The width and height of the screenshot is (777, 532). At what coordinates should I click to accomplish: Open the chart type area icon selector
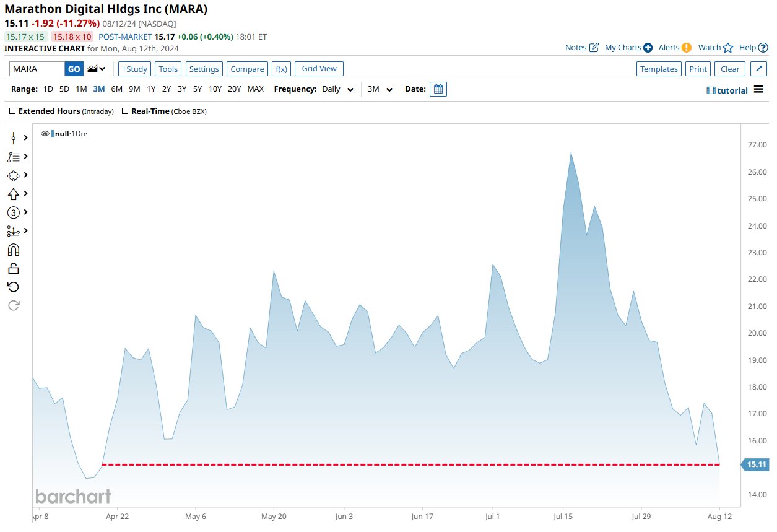96,69
